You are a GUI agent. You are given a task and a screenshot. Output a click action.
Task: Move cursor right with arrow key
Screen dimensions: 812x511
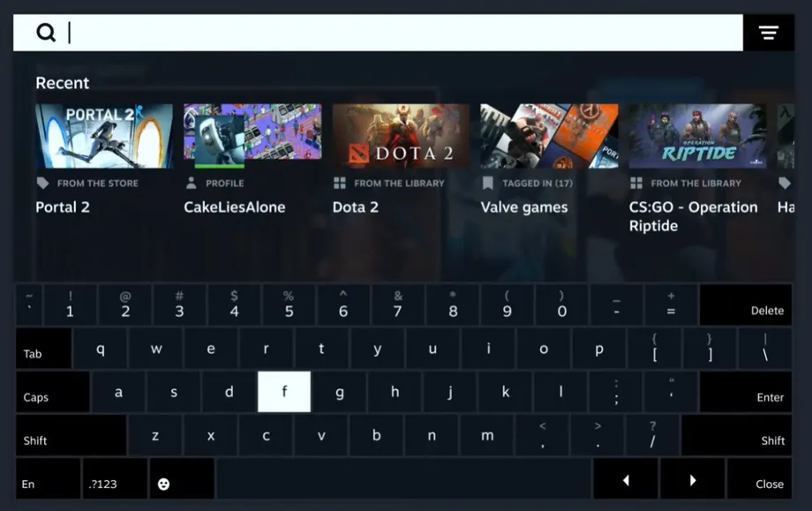(x=692, y=480)
